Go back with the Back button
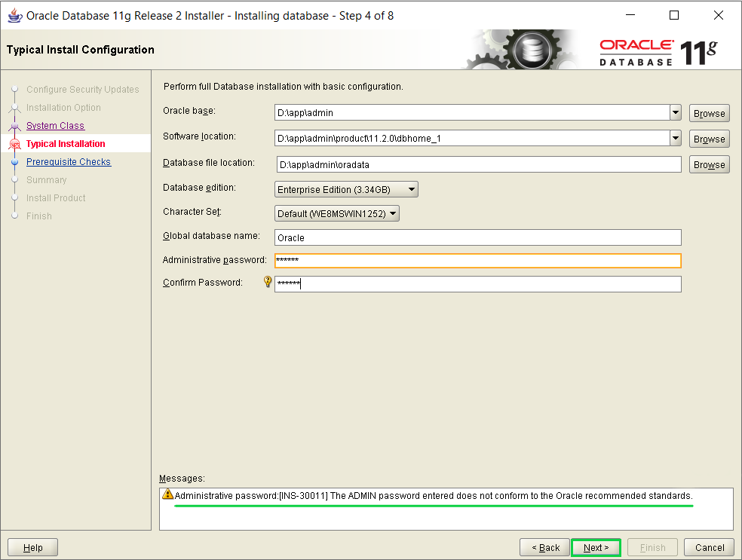742x560 pixels. tap(544, 547)
